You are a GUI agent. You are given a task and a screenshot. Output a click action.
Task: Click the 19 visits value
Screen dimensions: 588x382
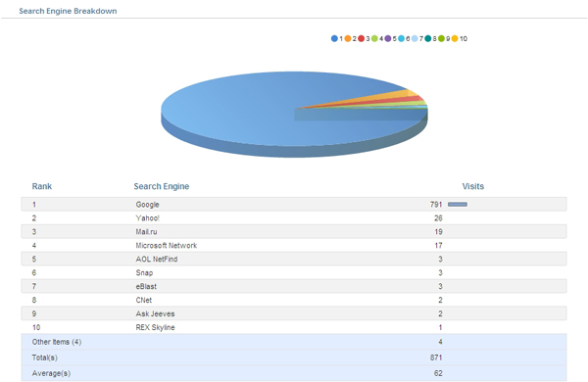(x=438, y=232)
